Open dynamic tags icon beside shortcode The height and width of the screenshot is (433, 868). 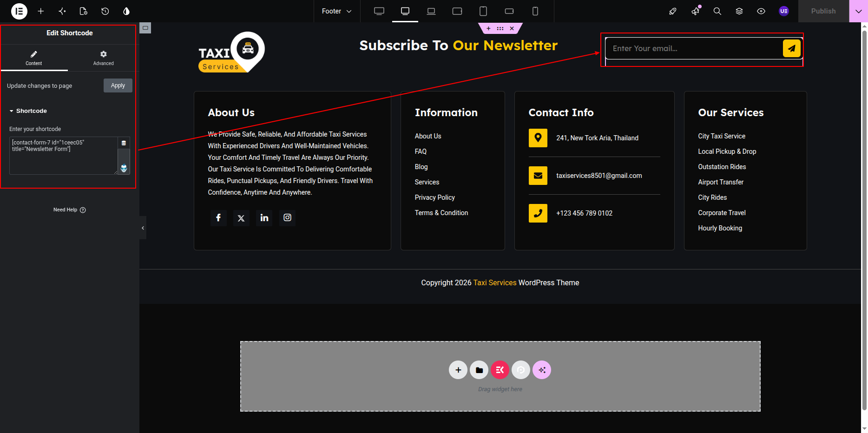tap(124, 143)
